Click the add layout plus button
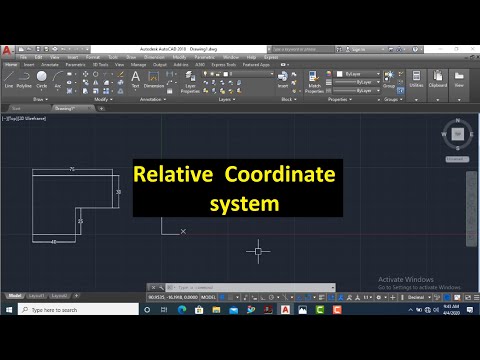 [x=76, y=296]
